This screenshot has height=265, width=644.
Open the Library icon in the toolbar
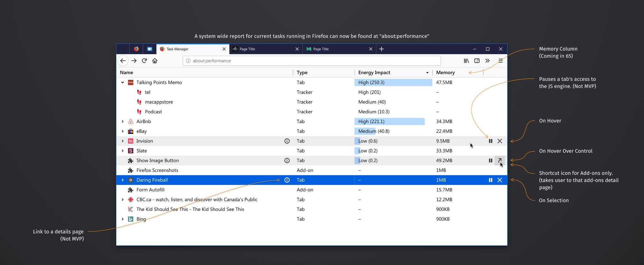click(466, 61)
